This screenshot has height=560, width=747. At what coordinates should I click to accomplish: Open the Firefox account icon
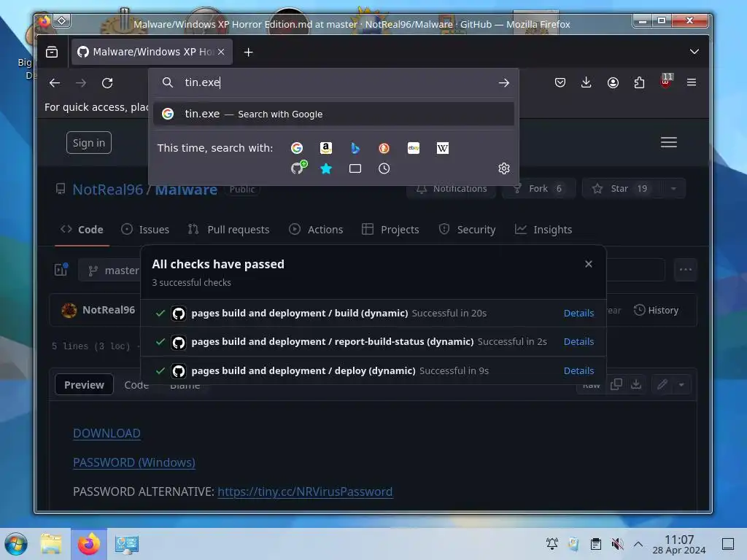[613, 83]
